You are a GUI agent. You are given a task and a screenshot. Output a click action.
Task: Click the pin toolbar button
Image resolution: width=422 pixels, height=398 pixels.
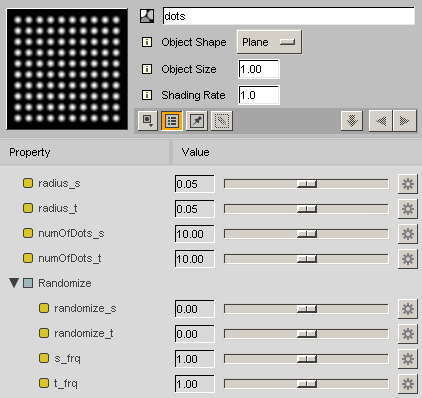coord(197,121)
